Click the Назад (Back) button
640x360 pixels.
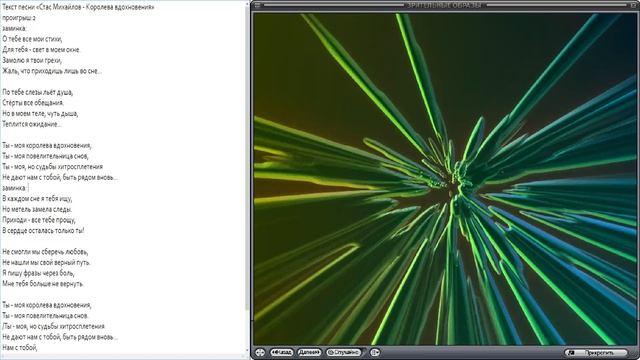coord(282,352)
